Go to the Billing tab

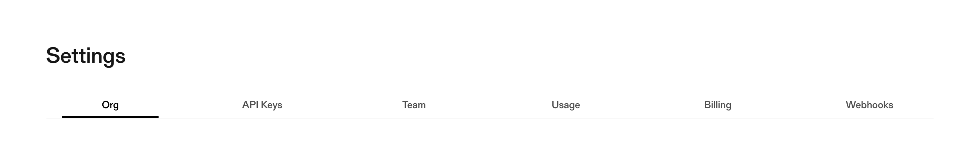(x=717, y=105)
